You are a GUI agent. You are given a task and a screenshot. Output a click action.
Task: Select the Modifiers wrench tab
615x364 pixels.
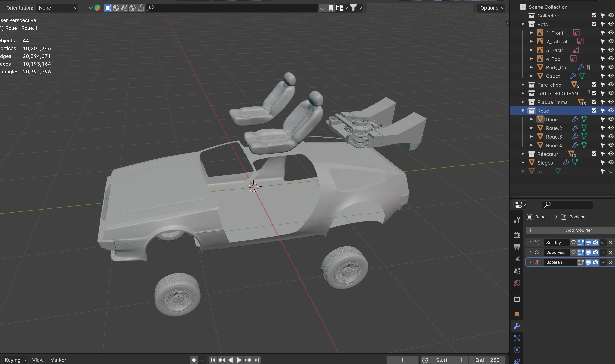(x=517, y=326)
